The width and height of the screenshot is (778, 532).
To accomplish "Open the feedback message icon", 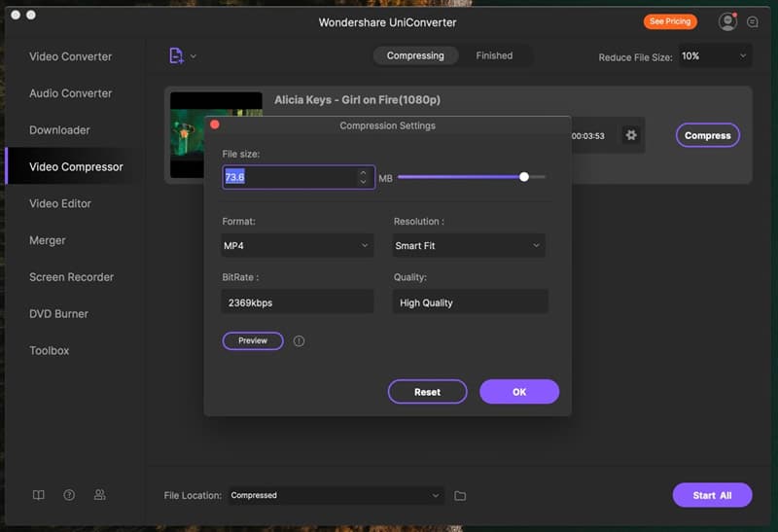I will [x=752, y=22].
